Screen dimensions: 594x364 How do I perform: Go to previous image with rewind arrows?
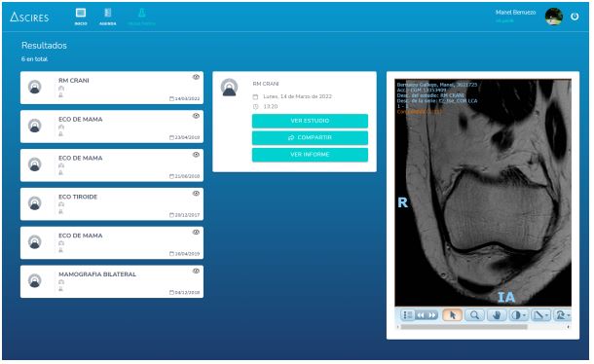[421, 315]
